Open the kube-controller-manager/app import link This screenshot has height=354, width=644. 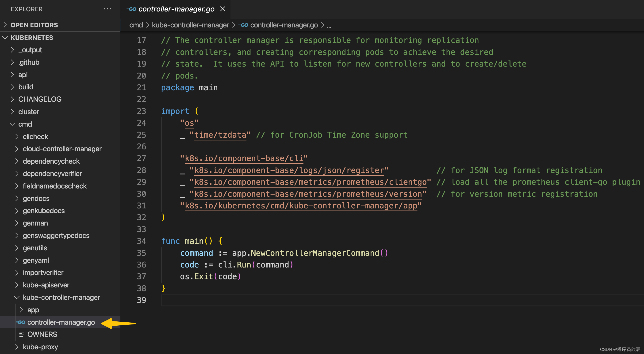301,206
